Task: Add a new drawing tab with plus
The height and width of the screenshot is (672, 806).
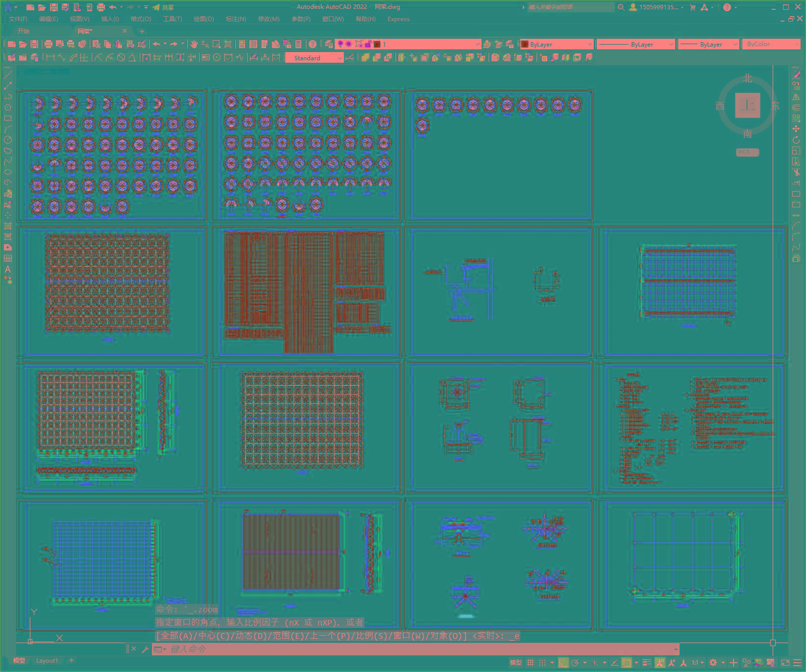Action: point(142,31)
